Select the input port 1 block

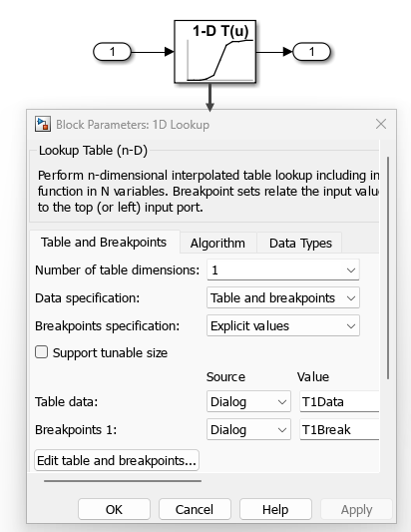tap(112, 52)
